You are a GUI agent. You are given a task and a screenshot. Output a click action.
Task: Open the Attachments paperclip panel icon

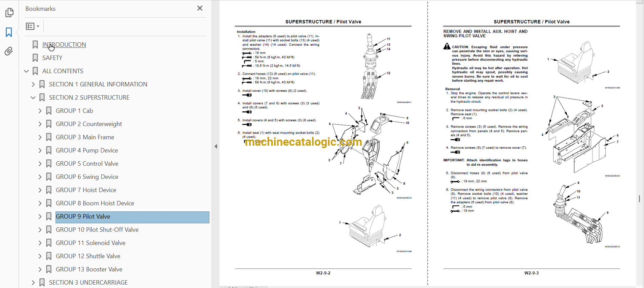point(9,51)
